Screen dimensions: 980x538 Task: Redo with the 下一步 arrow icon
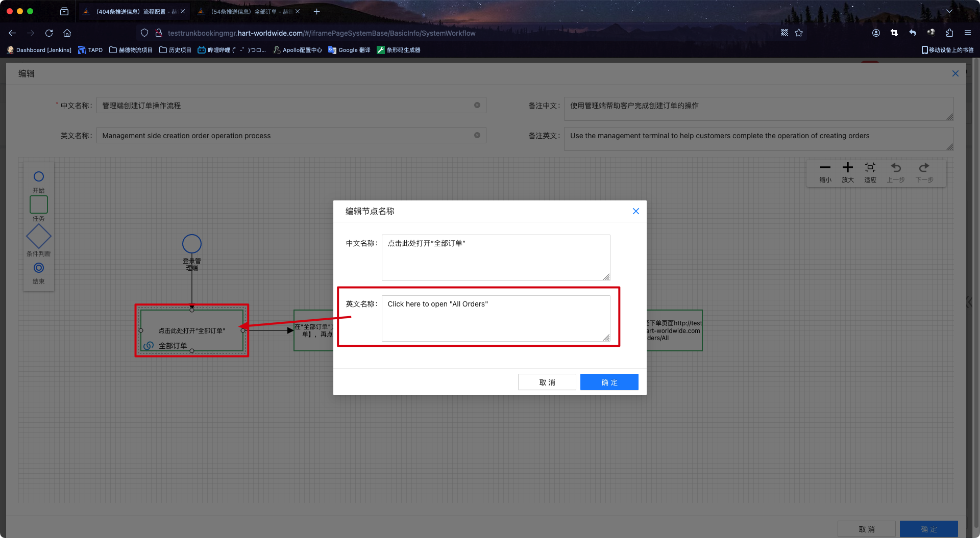coord(924,168)
